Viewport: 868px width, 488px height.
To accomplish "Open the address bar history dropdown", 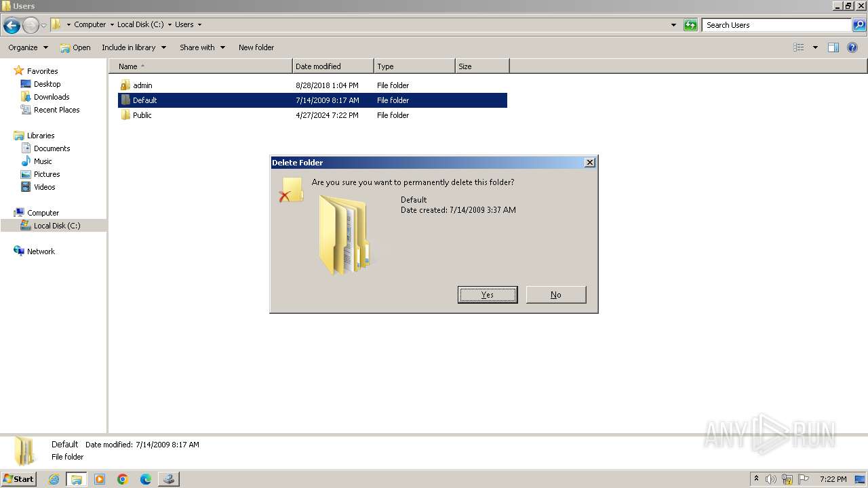I will tap(673, 25).
